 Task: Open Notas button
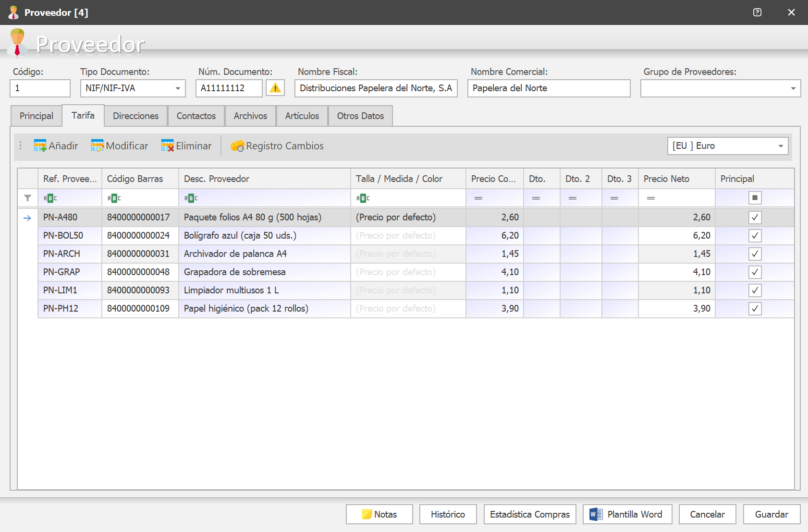tap(379, 514)
